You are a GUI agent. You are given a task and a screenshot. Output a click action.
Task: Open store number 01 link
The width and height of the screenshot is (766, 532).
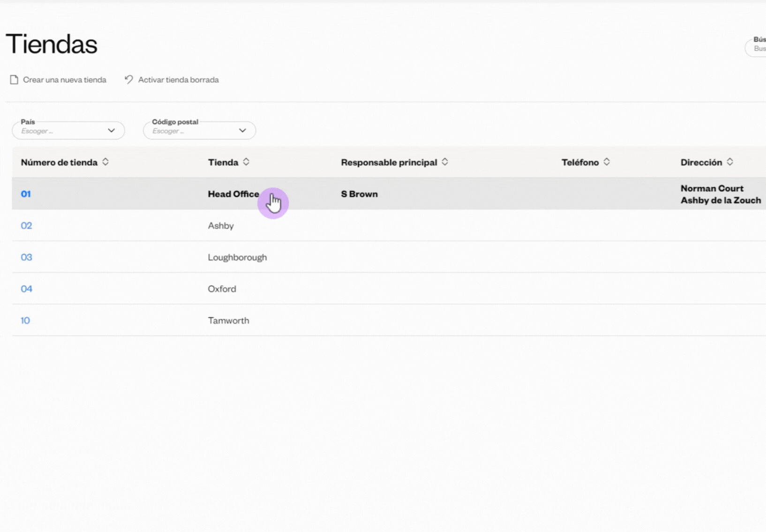[x=26, y=194]
